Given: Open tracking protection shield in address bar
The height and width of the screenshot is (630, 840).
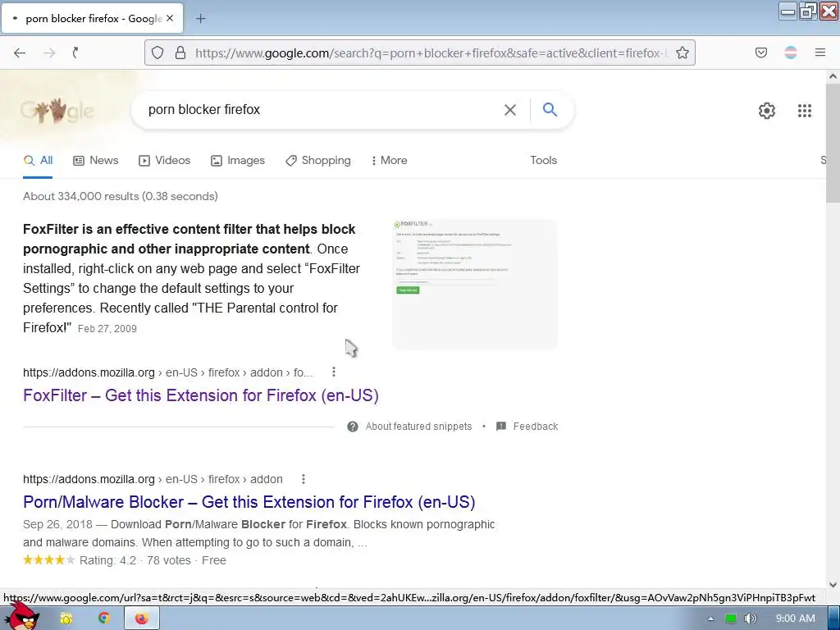Looking at the screenshot, I should (x=157, y=52).
